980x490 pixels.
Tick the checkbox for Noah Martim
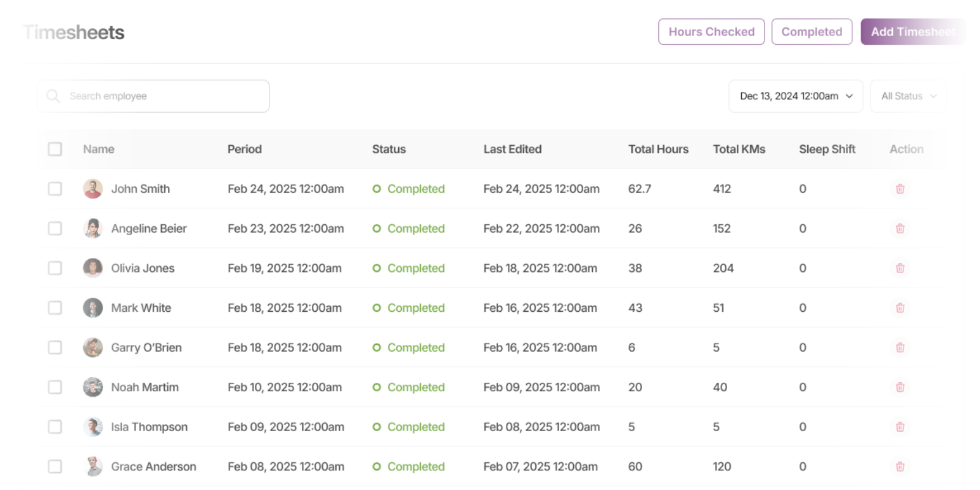55,387
